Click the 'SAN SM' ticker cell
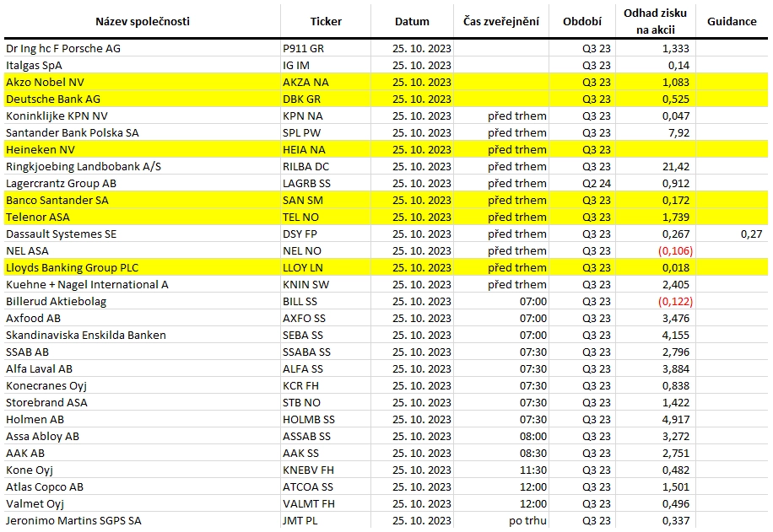Viewport: 773px width, 532px height. [326, 200]
